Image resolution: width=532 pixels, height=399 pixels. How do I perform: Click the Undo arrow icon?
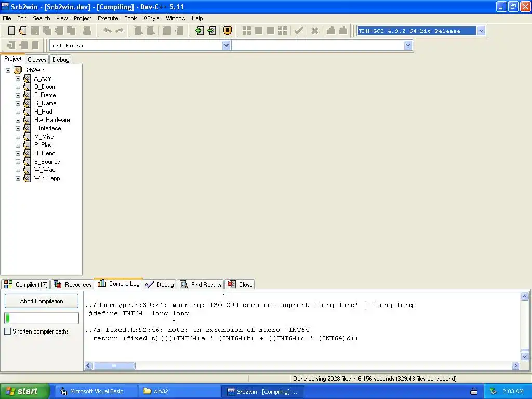(108, 31)
